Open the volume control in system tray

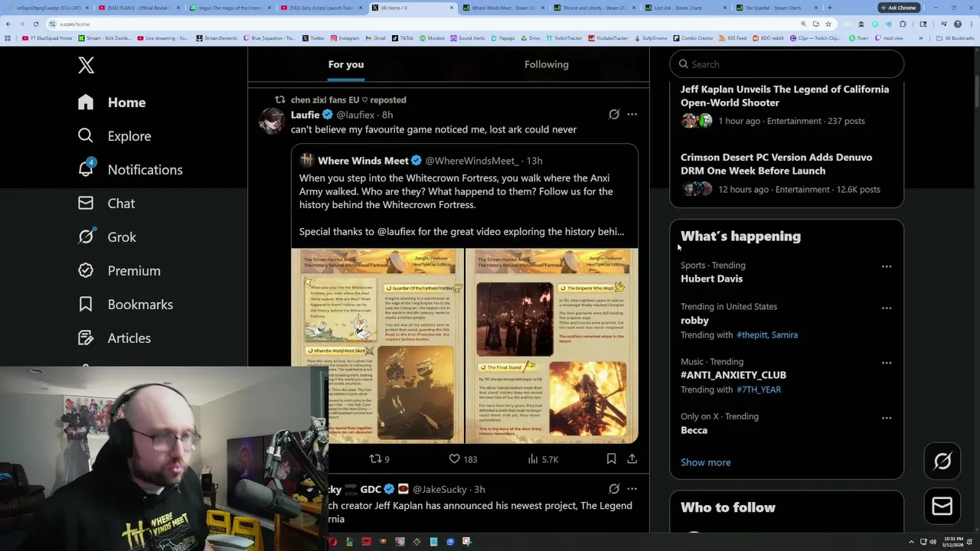coord(933,542)
